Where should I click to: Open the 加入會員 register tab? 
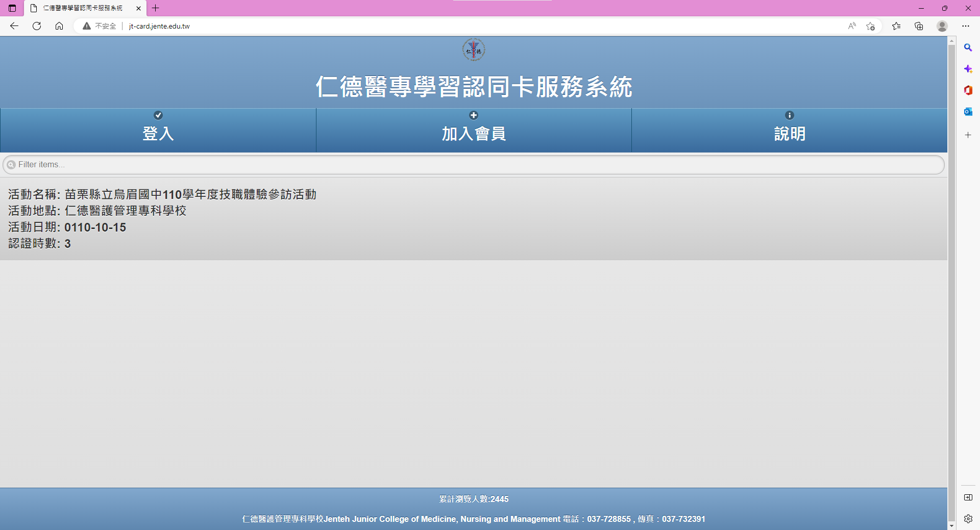pos(474,130)
